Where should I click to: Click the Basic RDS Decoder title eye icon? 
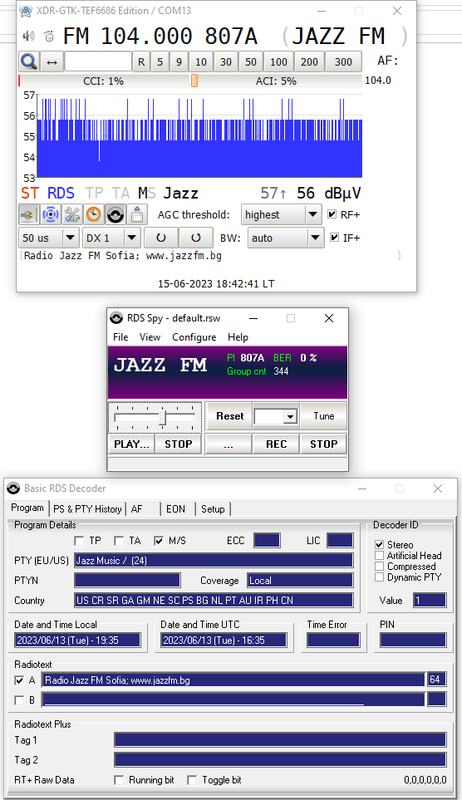(x=14, y=488)
